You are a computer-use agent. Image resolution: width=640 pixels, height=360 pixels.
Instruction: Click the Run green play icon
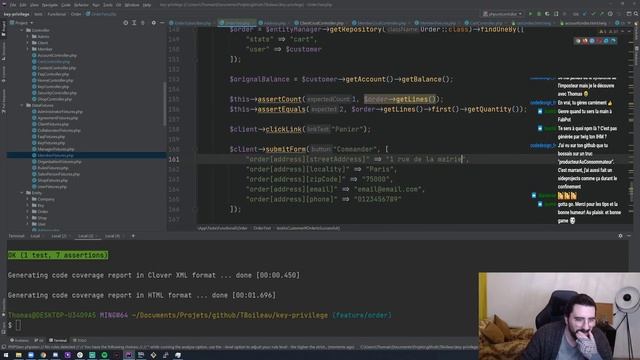[530, 14]
